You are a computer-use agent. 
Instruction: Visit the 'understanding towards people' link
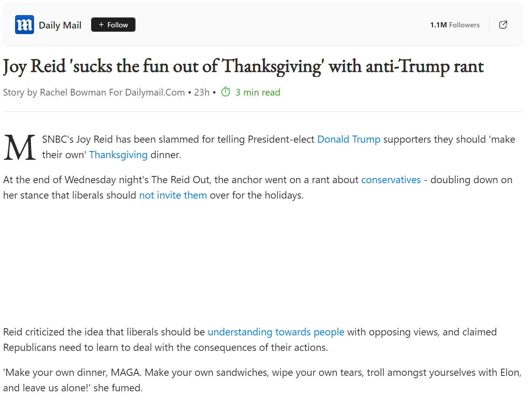coord(276,332)
